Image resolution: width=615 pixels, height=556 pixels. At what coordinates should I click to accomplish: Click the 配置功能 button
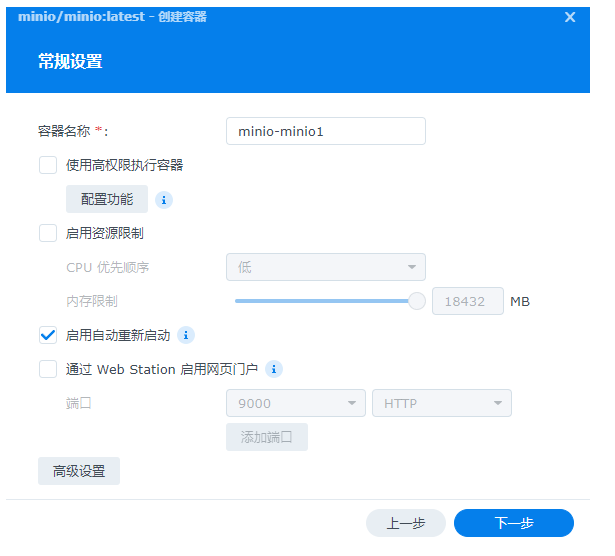point(107,199)
